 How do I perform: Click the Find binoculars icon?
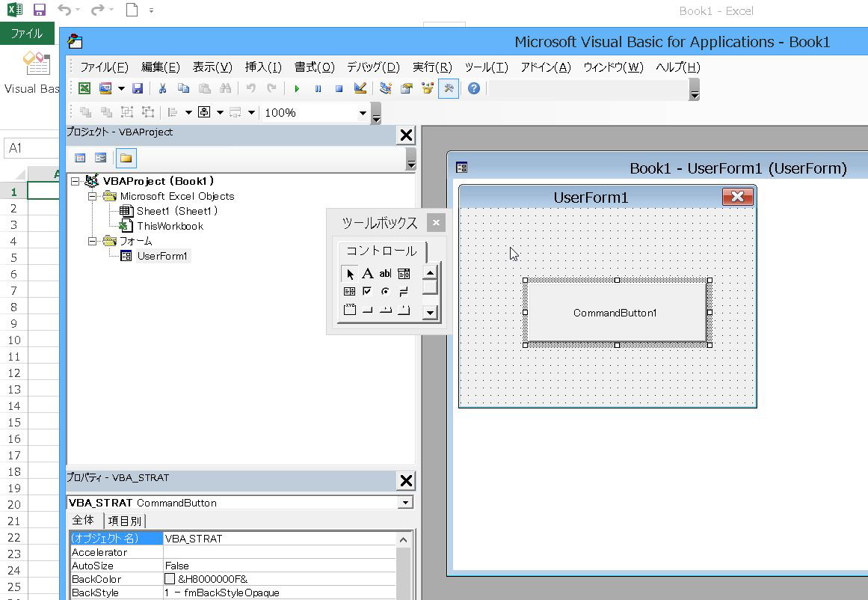pyautogui.click(x=225, y=88)
